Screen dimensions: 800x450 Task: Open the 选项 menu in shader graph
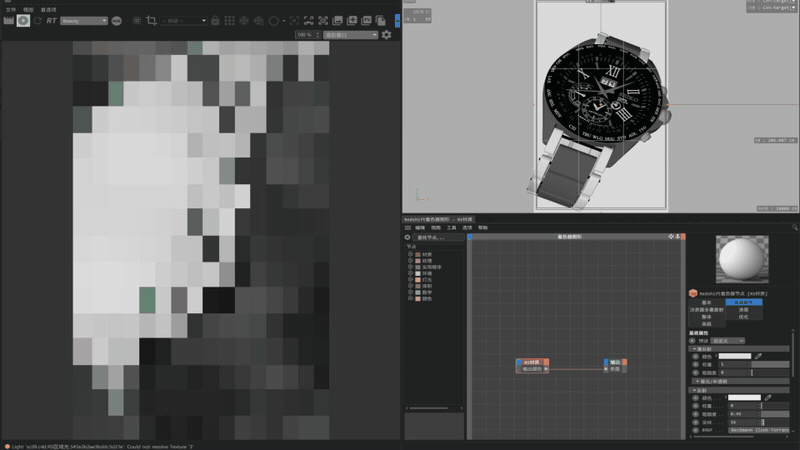(x=467, y=228)
